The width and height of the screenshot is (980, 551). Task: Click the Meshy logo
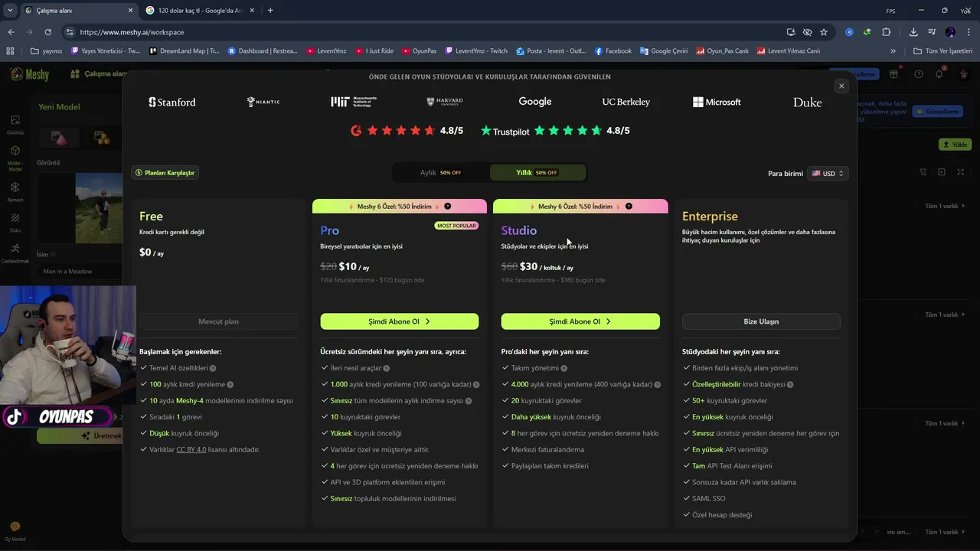[29, 74]
